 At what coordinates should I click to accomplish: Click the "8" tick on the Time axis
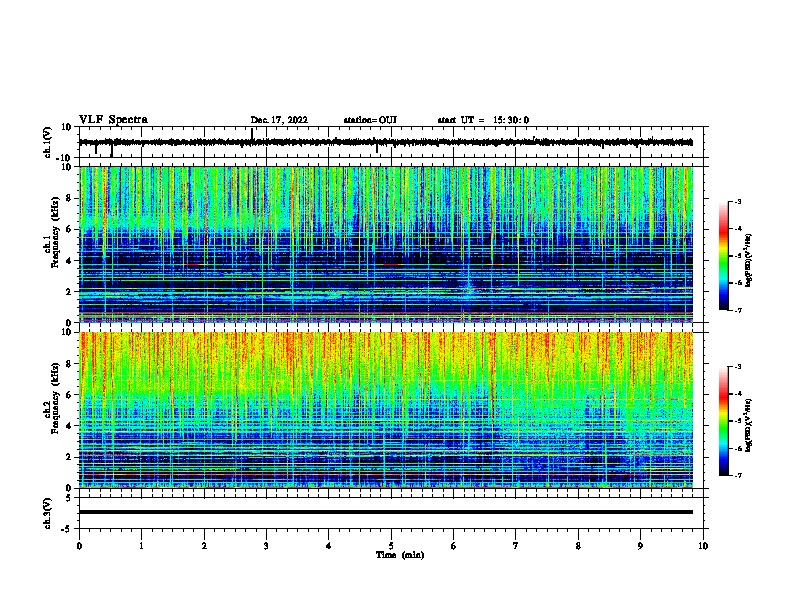pyautogui.click(x=578, y=546)
